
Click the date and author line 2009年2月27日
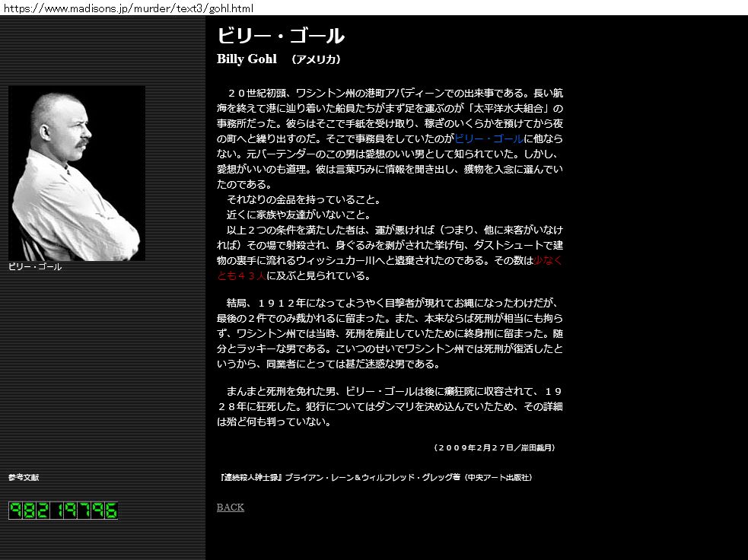pyautogui.click(x=494, y=447)
